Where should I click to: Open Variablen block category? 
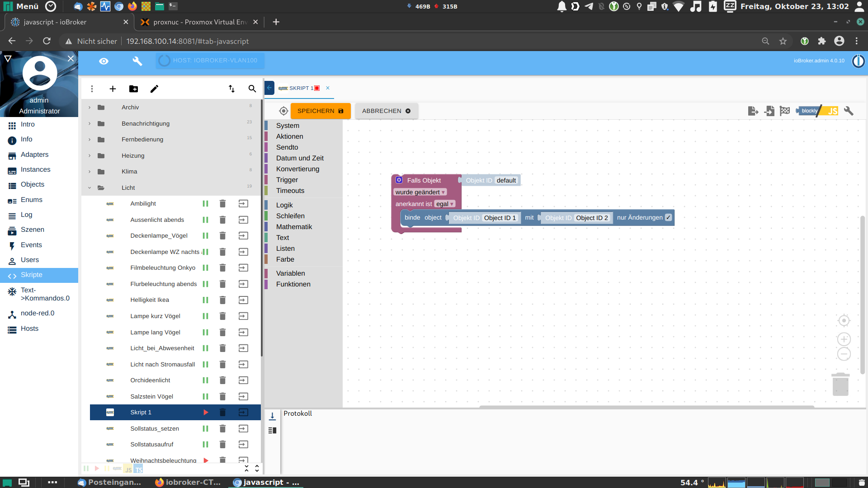tap(290, 273)
